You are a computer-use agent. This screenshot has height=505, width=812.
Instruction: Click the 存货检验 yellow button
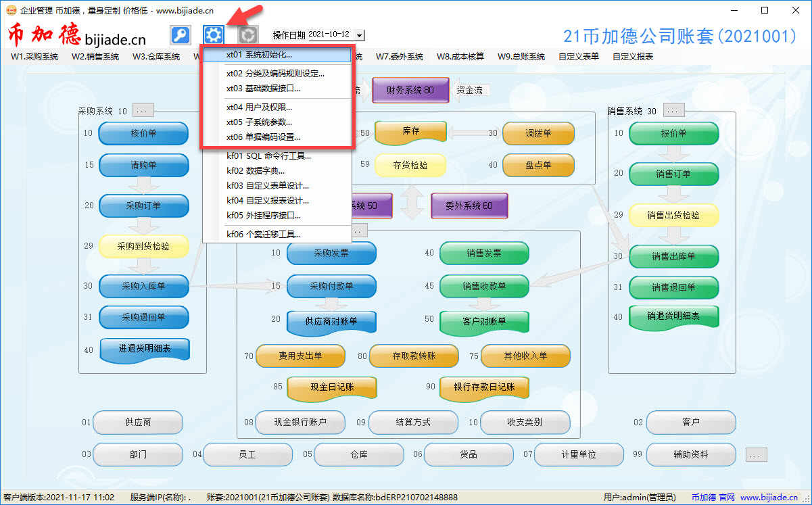tap(410, 165)
